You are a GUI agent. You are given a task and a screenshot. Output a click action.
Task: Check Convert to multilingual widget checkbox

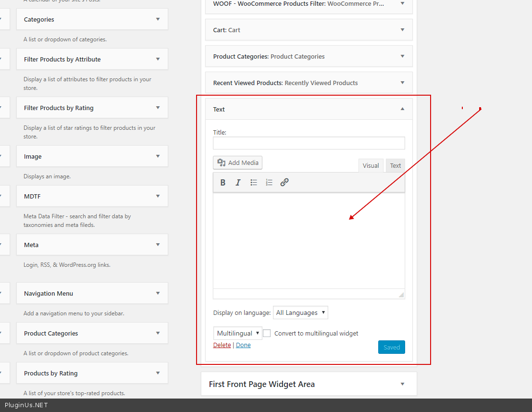pos(267,333)
